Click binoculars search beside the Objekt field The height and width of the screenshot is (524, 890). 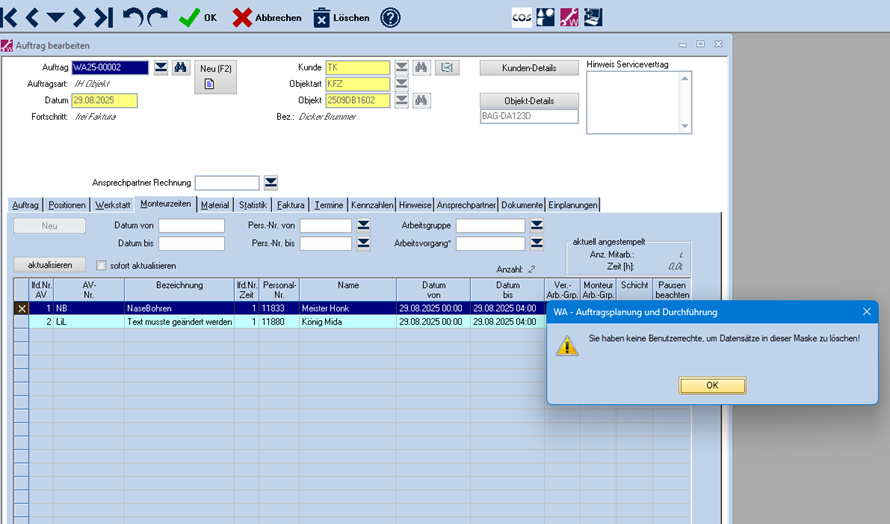(x=422, y=100)
